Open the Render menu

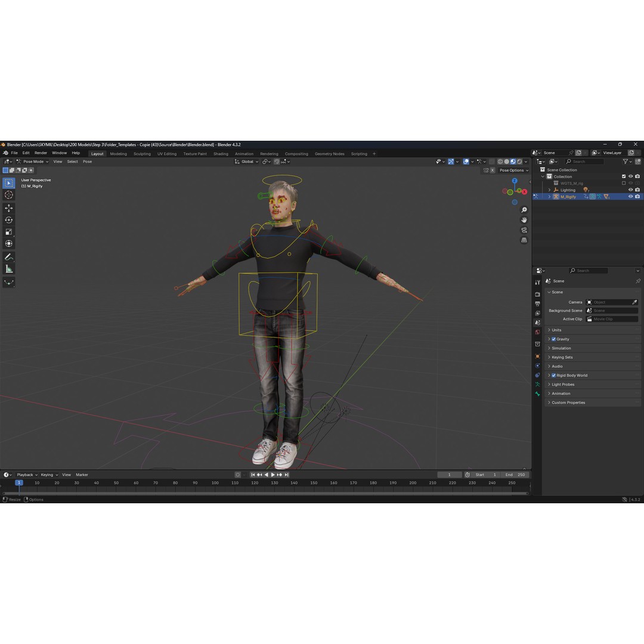pyautogui.click(x=41, y=153)
